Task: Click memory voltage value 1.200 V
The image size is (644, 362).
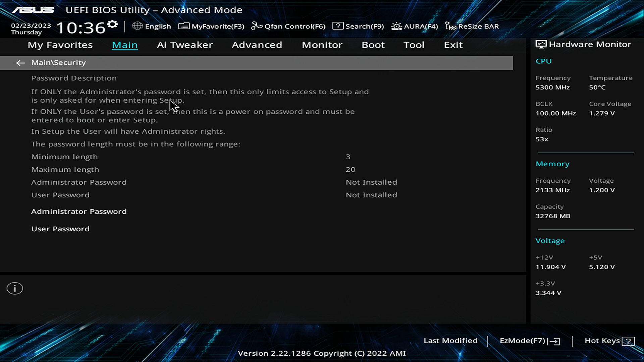Action: point(602,190)
